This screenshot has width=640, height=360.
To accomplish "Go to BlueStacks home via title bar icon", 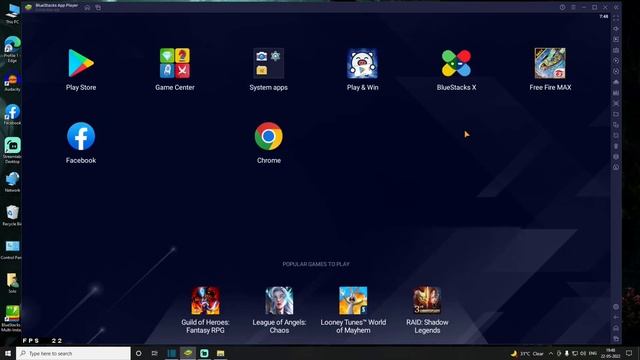I will (x=87, y=7).
